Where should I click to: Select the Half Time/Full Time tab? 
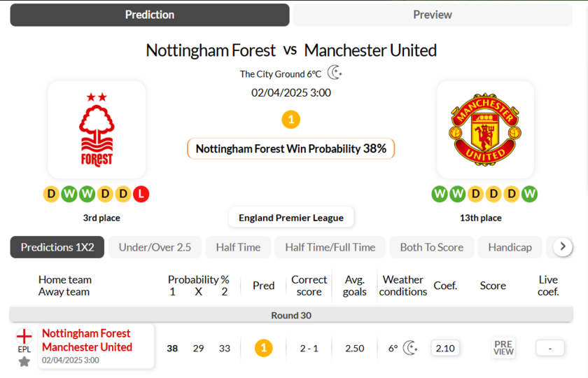330,247
